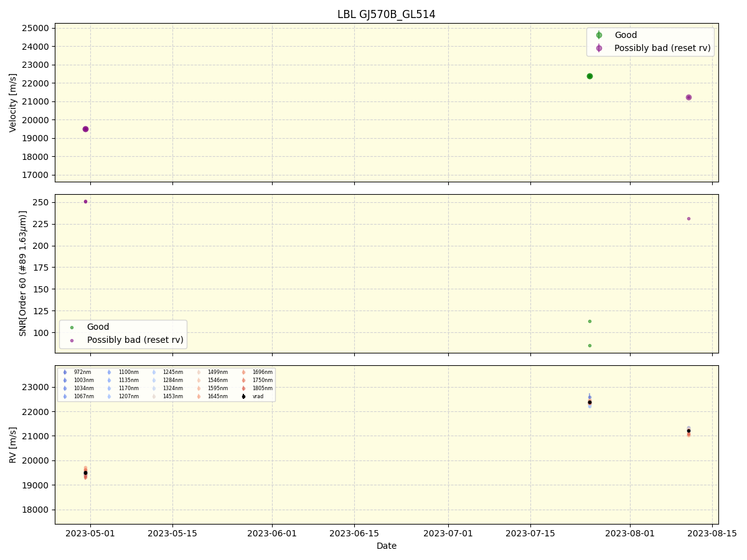Select the green velocity point near 22400 m/s
Viewport: 747px width, 560px height.
[590, 76]
